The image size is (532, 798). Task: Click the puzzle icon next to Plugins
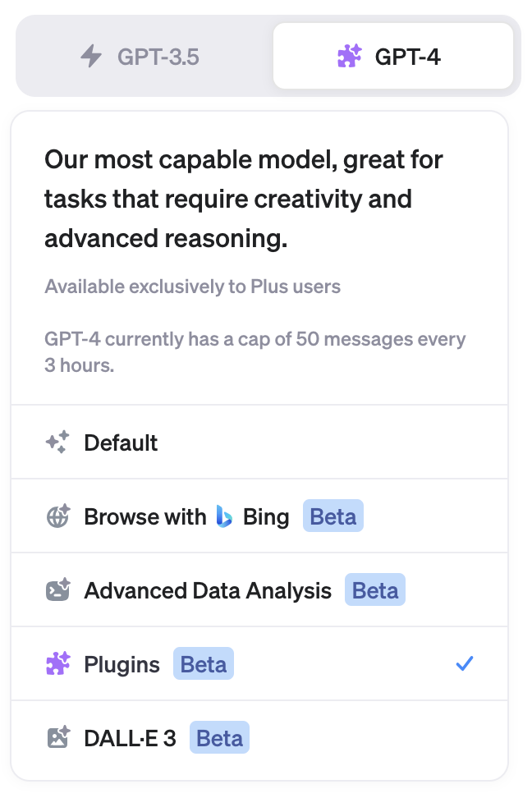pos(57,663)
